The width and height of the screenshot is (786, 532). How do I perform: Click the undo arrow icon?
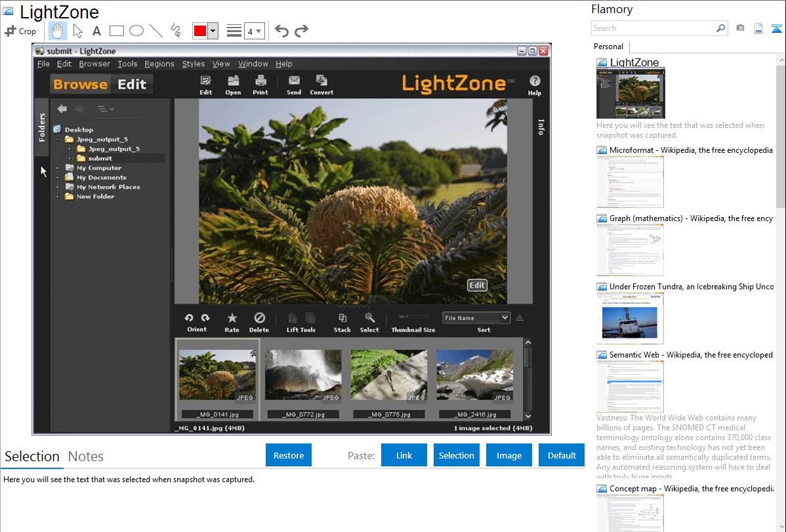[x=281, y=31]
